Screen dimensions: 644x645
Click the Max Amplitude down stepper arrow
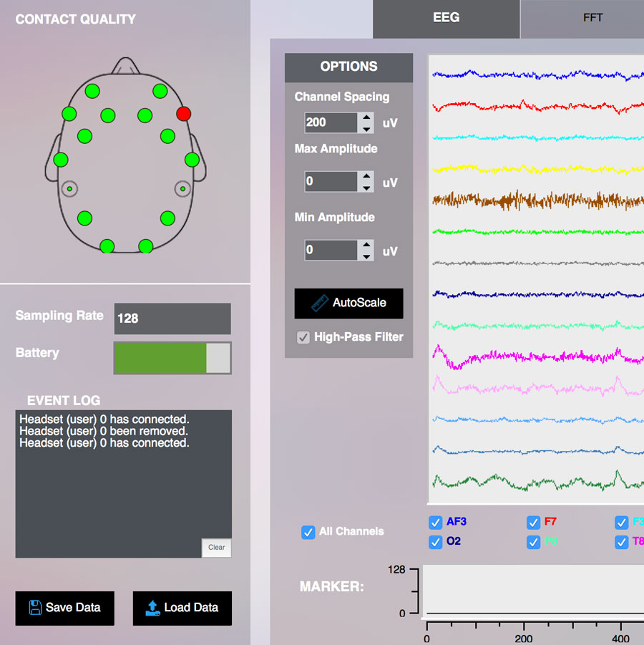367,187
